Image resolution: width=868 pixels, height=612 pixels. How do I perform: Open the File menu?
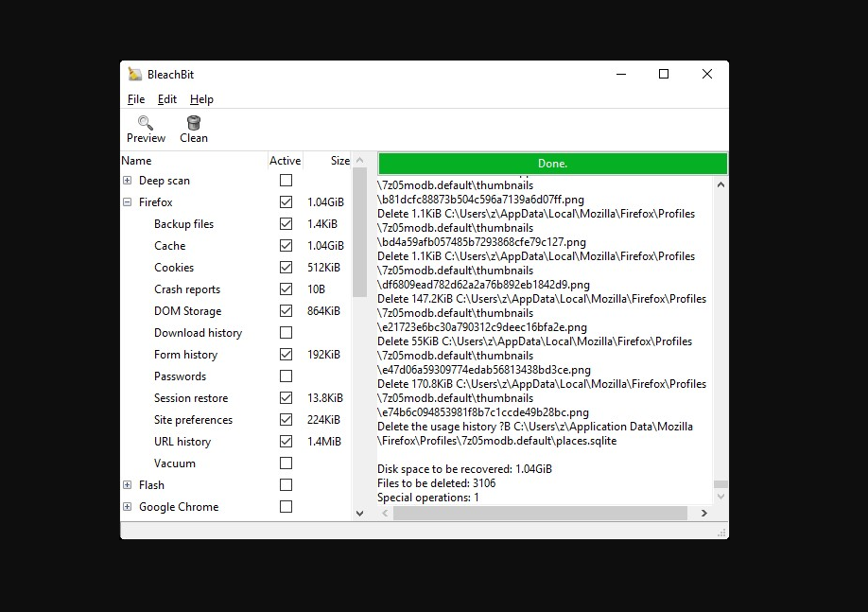pyautogui.click(x=136, y=99)
